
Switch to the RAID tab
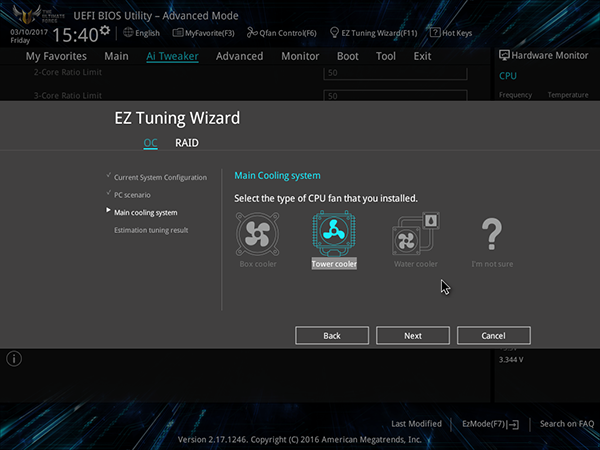[187, 143]
